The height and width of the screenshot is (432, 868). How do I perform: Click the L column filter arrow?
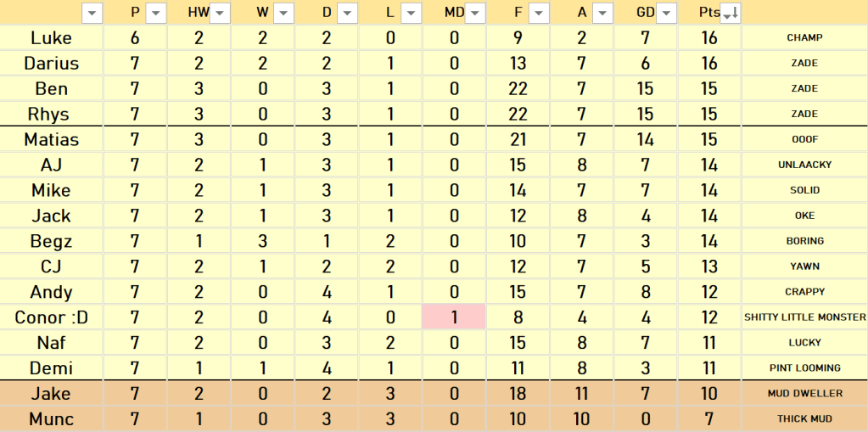click(411, 13)
